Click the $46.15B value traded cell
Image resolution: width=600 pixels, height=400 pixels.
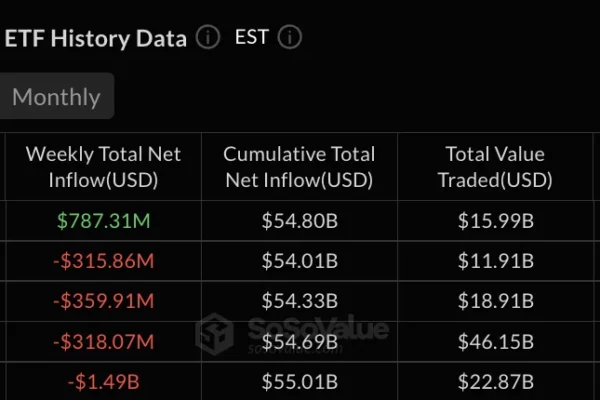495,342
